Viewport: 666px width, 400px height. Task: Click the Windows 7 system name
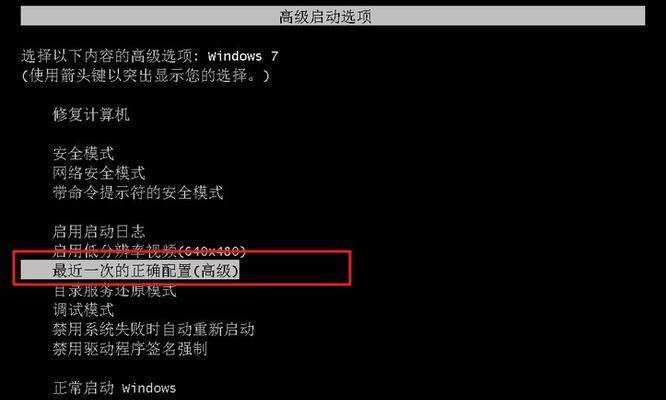click(x=243, y=56)
